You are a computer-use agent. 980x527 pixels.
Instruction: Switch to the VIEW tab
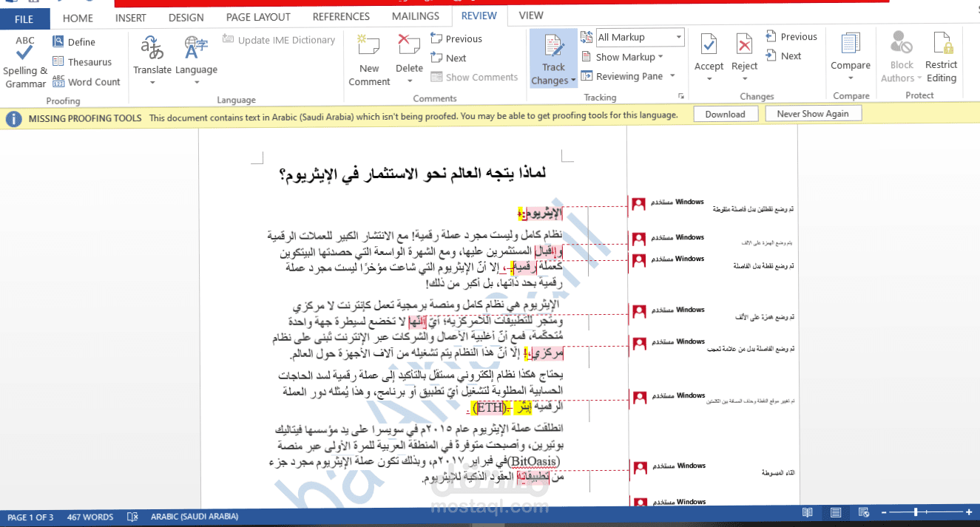pos(530,16)
